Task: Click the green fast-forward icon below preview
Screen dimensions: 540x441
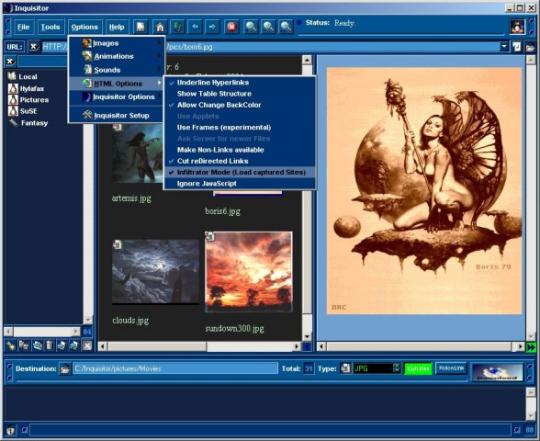Action: click(531, 347)
